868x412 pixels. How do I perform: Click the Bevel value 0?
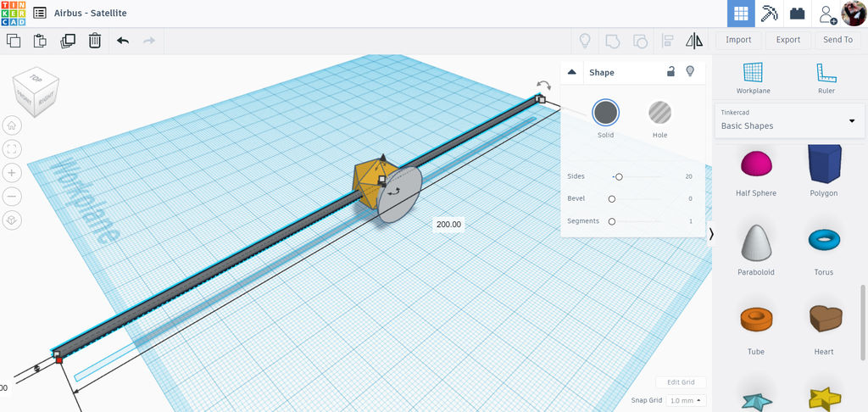tap(690, 199)
